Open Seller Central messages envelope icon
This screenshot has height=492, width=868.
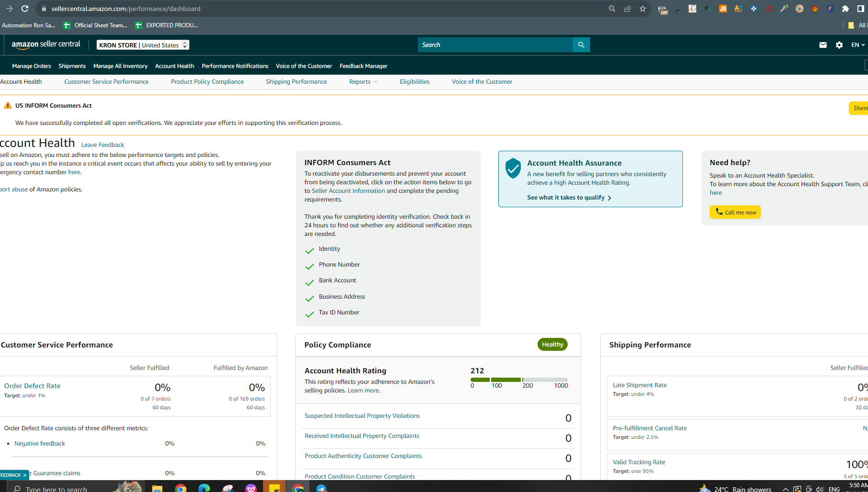tap(823, 45)
